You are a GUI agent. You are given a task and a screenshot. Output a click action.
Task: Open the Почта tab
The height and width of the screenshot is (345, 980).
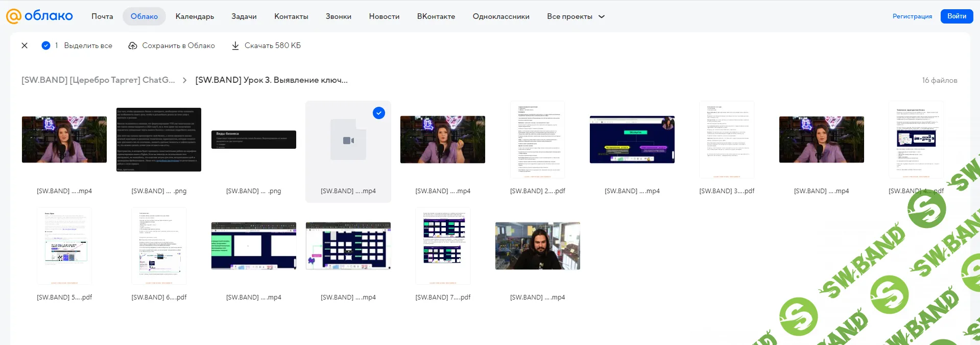click(x=102, y=16)
